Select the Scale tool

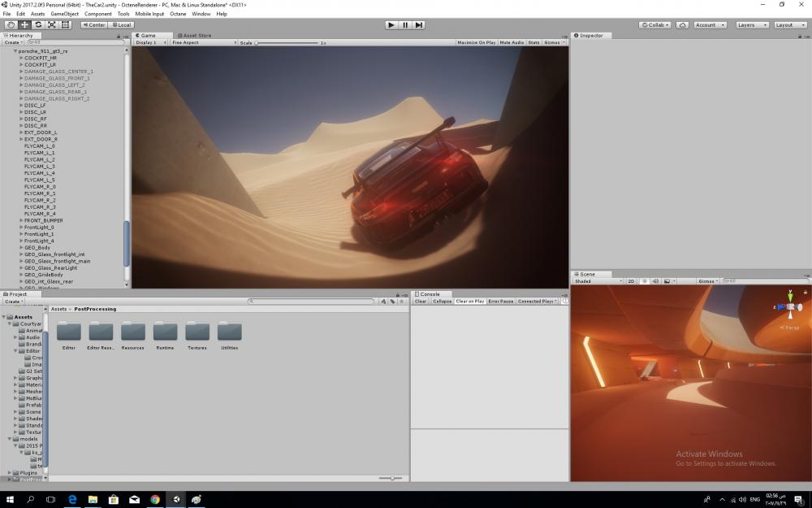52,25
